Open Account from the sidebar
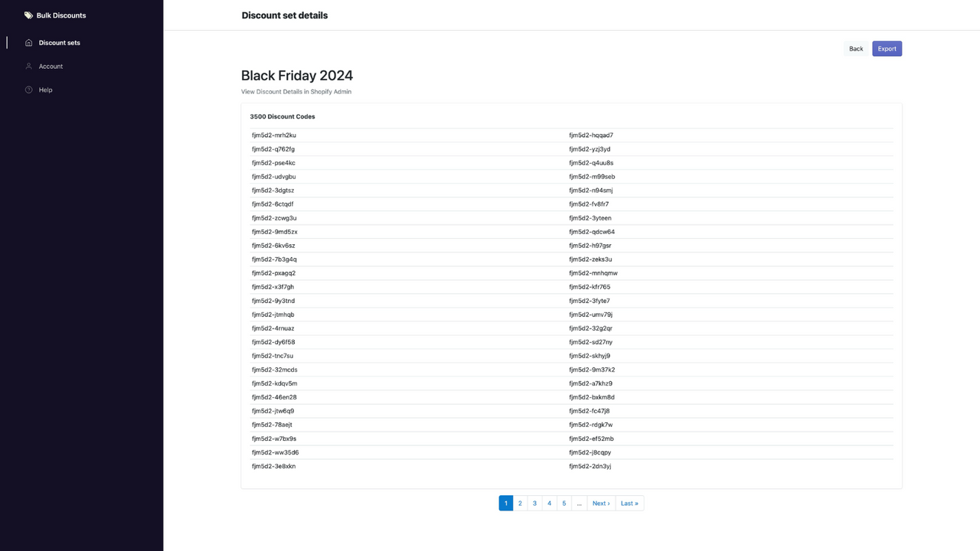 click(51, 66)
